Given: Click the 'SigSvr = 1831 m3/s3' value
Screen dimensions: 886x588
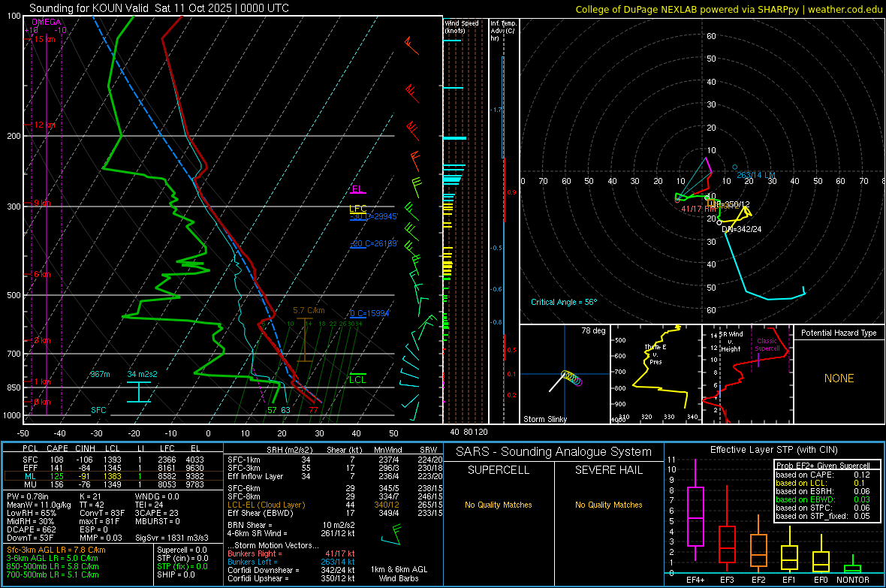Looking at the screenshot, I should coord(172,538).
